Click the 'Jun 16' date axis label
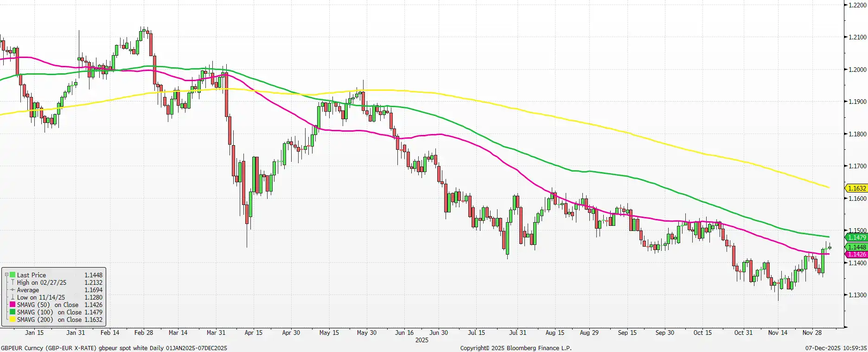This screenshot has width=868, height=352. [404, 333]
